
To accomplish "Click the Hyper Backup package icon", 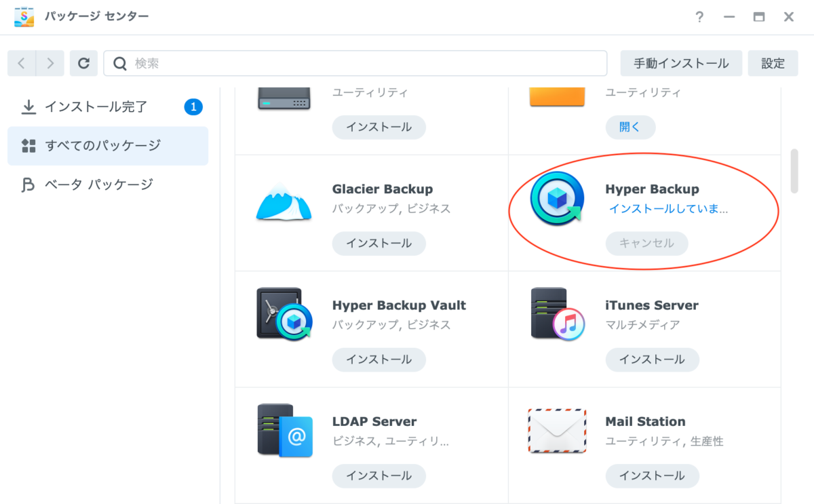I will click(557, 198).
